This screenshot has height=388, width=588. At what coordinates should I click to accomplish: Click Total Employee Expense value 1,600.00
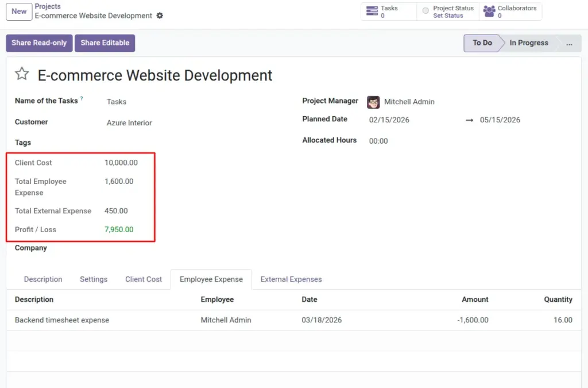click(x=119, y=182)
